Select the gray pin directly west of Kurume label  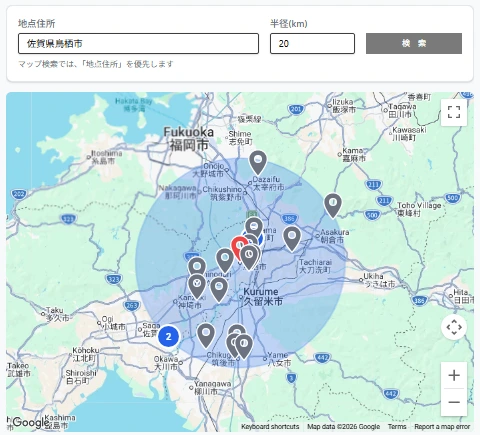[219, 290]
